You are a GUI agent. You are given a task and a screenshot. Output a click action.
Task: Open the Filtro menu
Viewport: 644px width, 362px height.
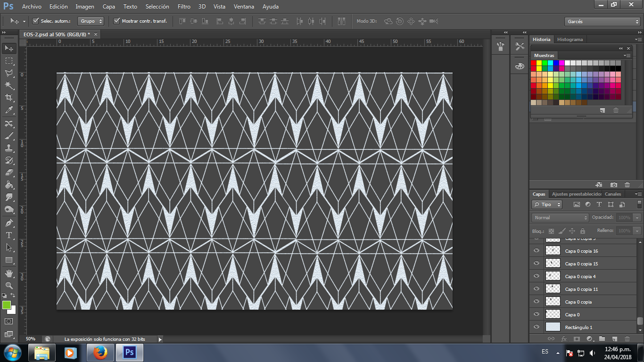pos(184,7)
